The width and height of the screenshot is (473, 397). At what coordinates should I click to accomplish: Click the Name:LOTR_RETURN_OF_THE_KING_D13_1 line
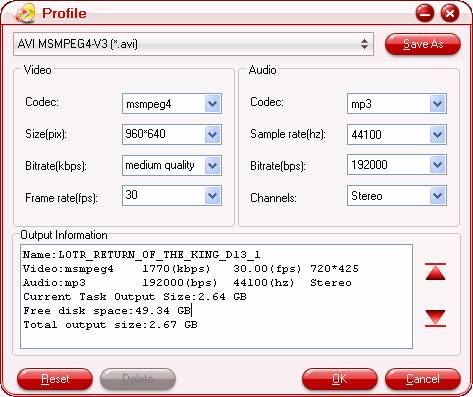[142, 255]
